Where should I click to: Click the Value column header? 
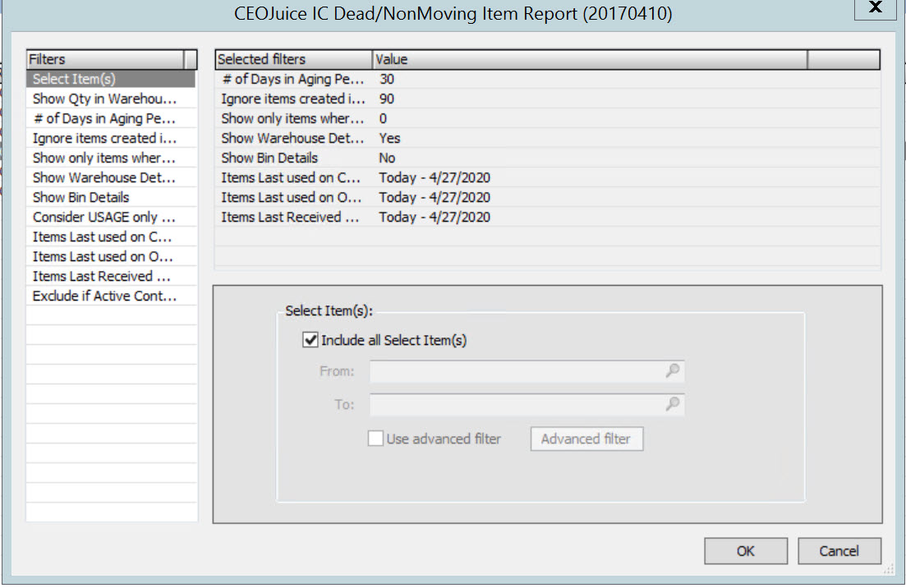click(x=590, y=59)
